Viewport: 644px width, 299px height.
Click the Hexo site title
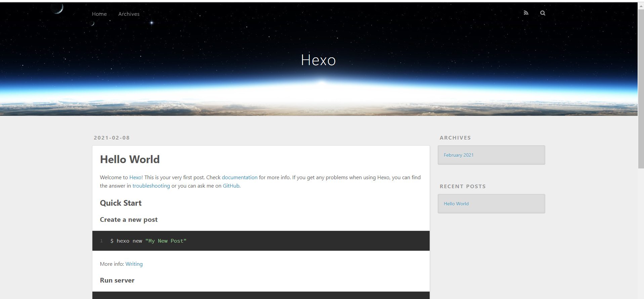tap(318, 60)
